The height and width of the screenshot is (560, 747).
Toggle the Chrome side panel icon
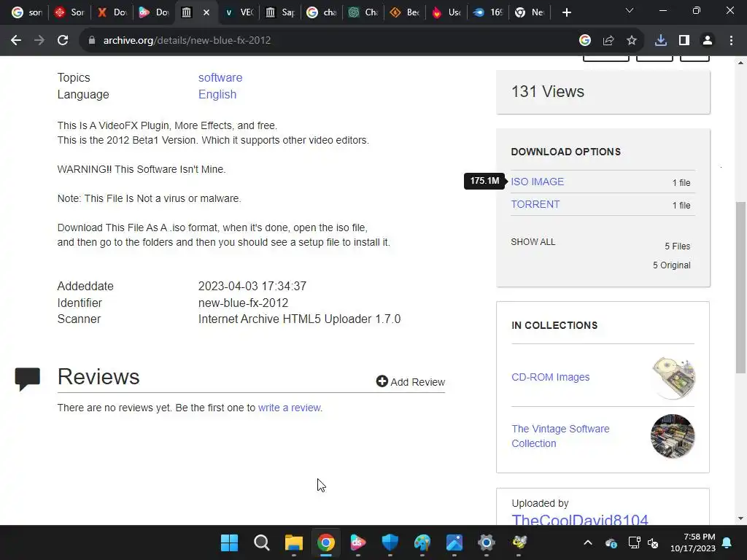pyautogui.click(x=684, y=41)
